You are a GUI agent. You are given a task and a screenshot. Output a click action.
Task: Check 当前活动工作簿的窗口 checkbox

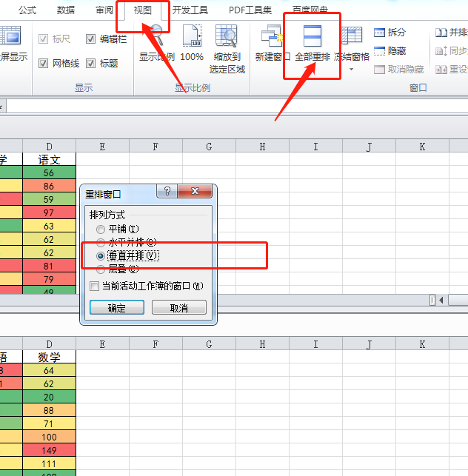coord(94,286)
